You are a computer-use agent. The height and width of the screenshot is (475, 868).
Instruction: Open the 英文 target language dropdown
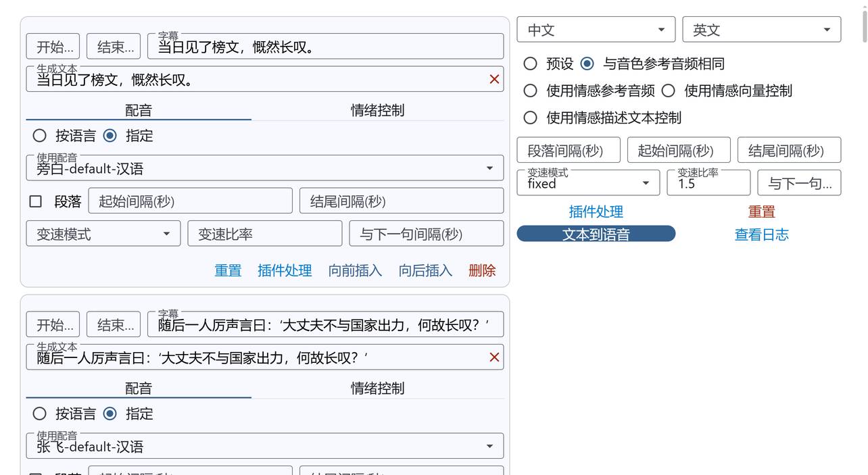click(x=761, y=30)
